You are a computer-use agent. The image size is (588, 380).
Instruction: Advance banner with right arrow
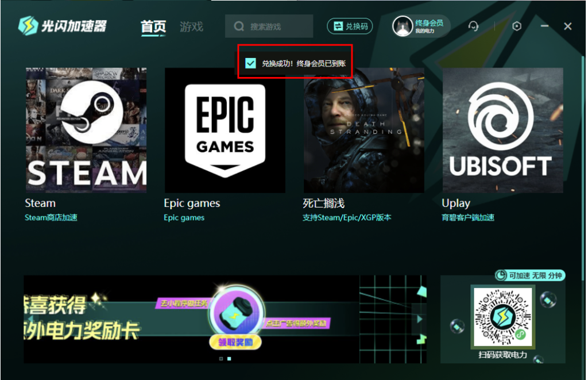coord(419,319)
